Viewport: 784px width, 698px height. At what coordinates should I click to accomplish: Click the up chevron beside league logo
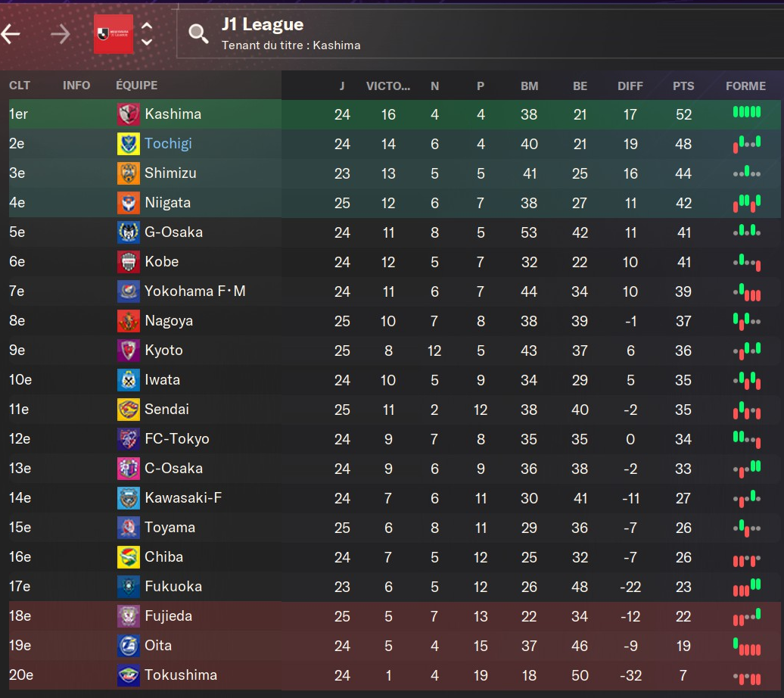[147, 26]
